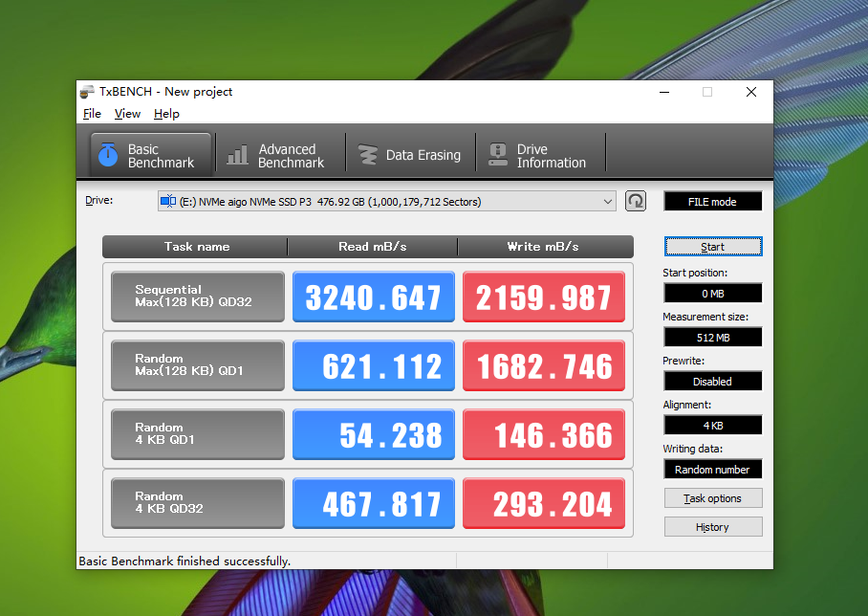Click the write value 1682.746
Screen dimensions: 868x616
coord(544,365)
